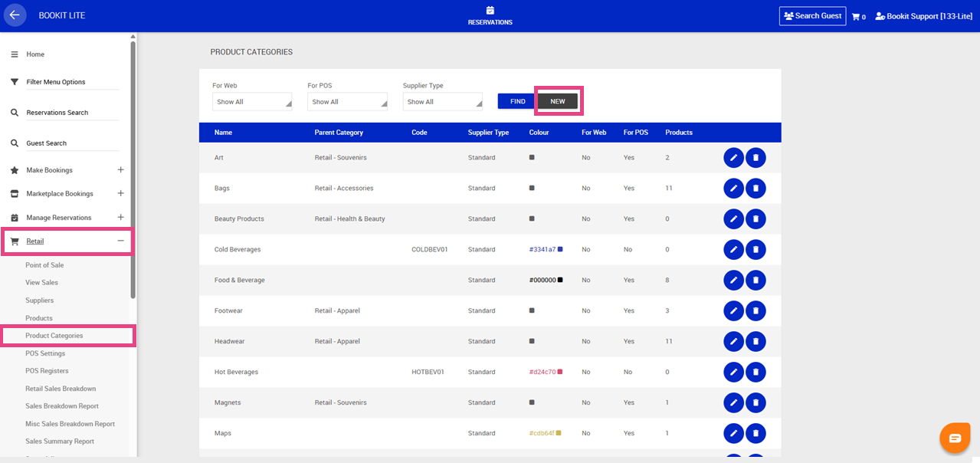This screenshot has width=980, height=463.
Task: Delete the Footwear category
Action: point(755,311)
